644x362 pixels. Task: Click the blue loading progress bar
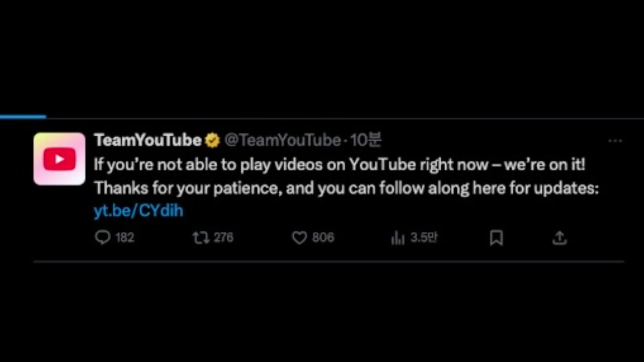[x=23, y=117]
